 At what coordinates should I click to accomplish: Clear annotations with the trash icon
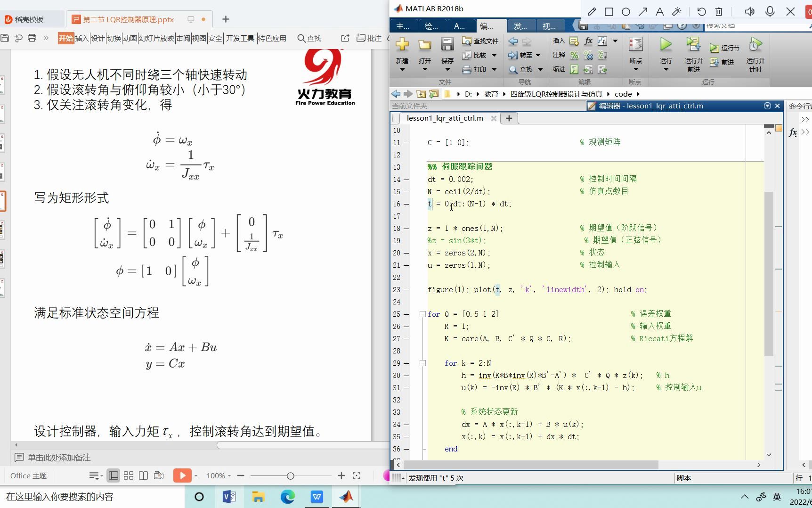(719, 12)
